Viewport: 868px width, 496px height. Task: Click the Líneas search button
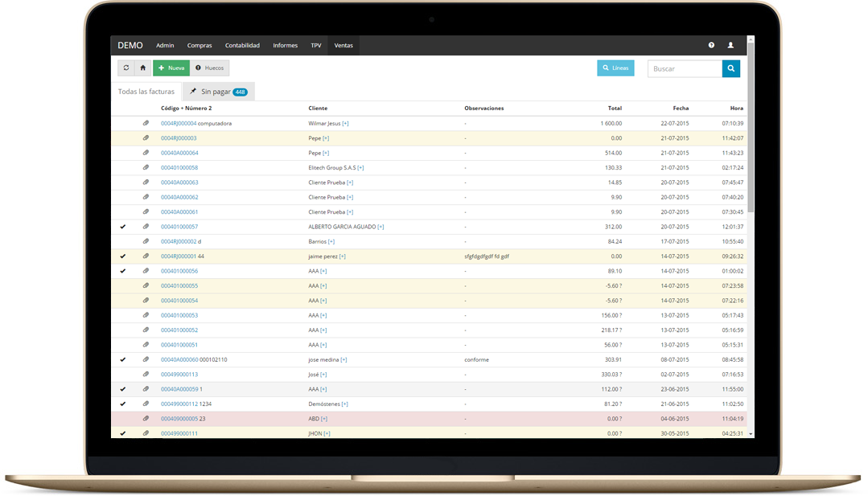click(615, 68)
